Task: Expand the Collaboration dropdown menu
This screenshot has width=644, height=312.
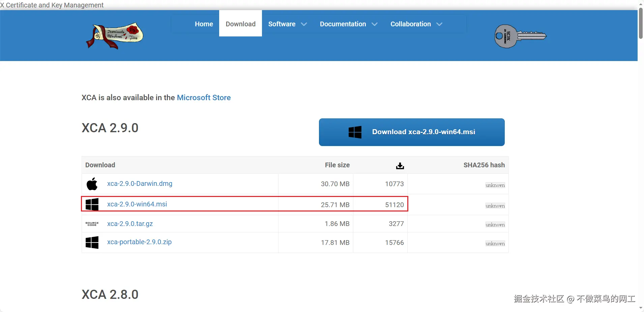Action: click(x=416, y=24)
